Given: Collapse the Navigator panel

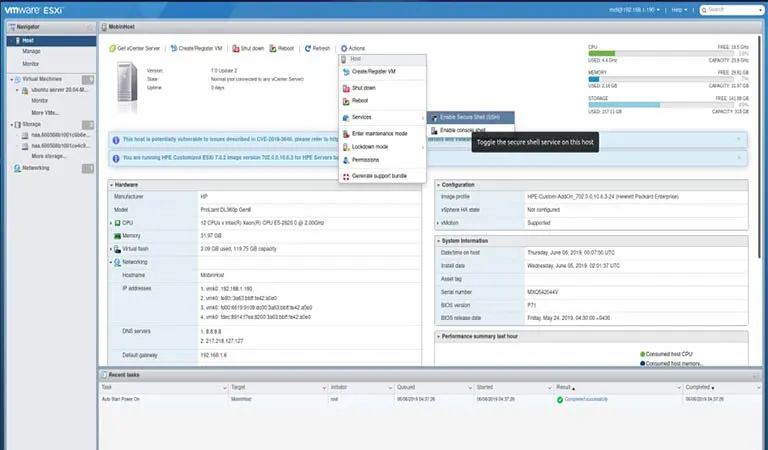Looking at the screenshot, I should tap(90, 27).
